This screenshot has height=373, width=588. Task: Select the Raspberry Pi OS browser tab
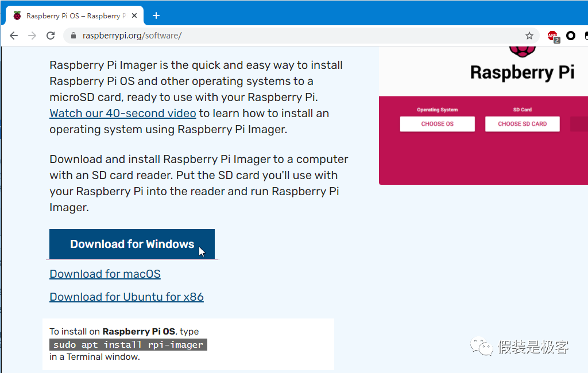click(x=74, y=15)
